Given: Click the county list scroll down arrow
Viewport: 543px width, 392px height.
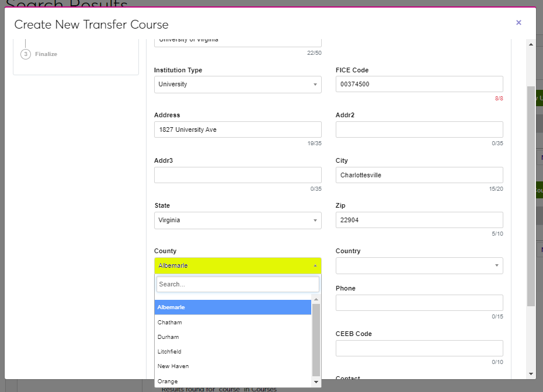Looking at the screenshot, I should coord(316,382).
